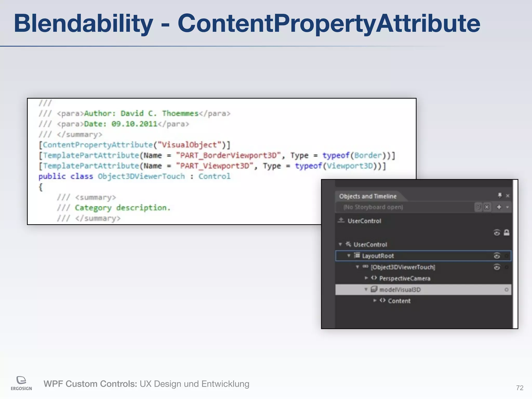The width and height of the screenshot is (532, 399).
Task: Click the WPF Custom Controls footer text
Action: pyautogui.click(x=147, y=384)
